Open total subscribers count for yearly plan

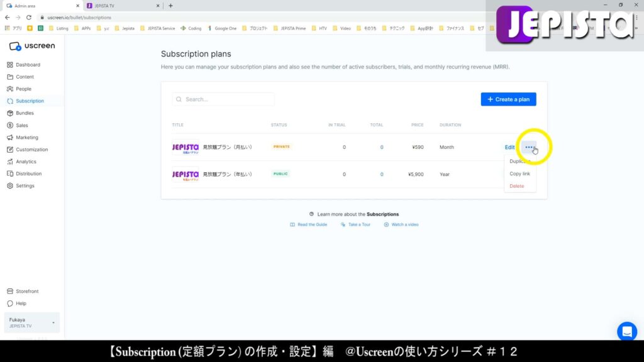coord(382,174)
